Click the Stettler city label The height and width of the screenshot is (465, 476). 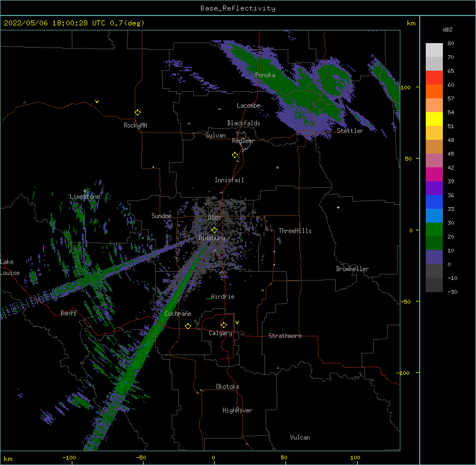point(350,131)
